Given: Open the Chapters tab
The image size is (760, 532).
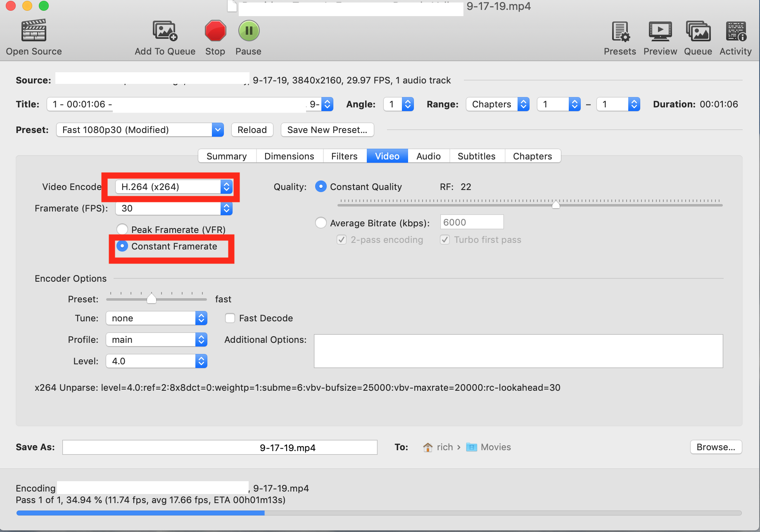Looking at the screenshot, I should coord(533,156).
